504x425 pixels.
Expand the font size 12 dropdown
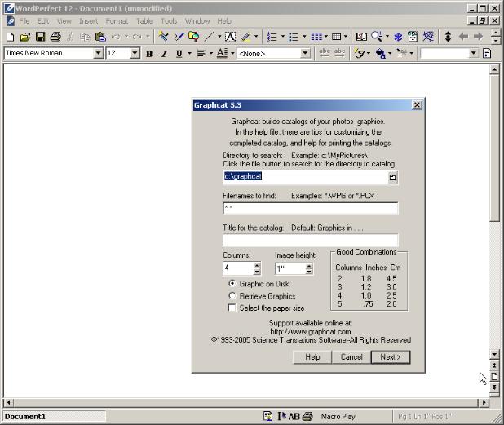135,53
